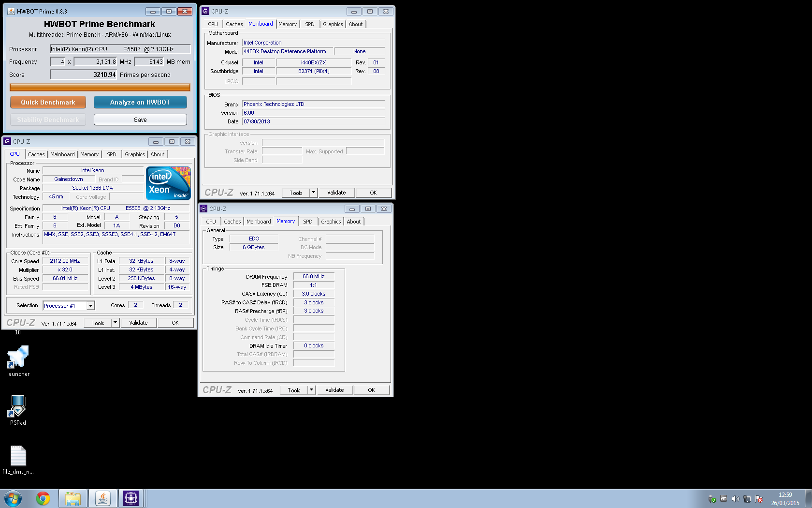Click the VMware tools tray icon
The image size is (812, 508).
click(724, 498)
